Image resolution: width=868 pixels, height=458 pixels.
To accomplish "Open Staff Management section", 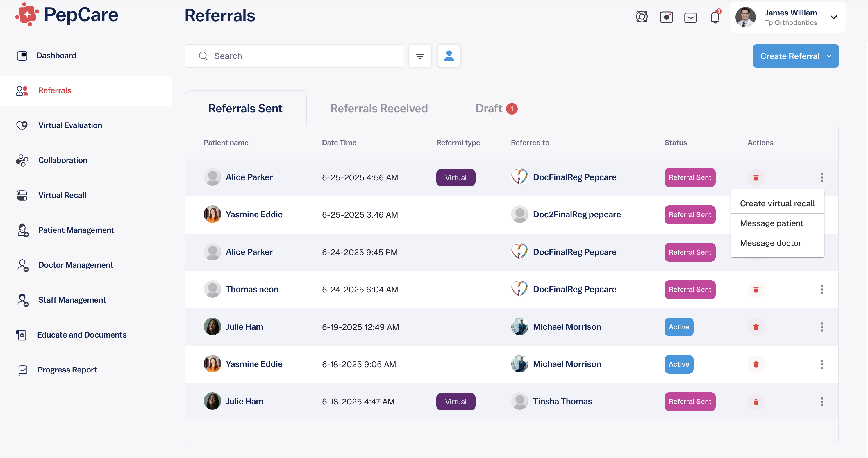I will pyautogui.click(x=61, y=300).
